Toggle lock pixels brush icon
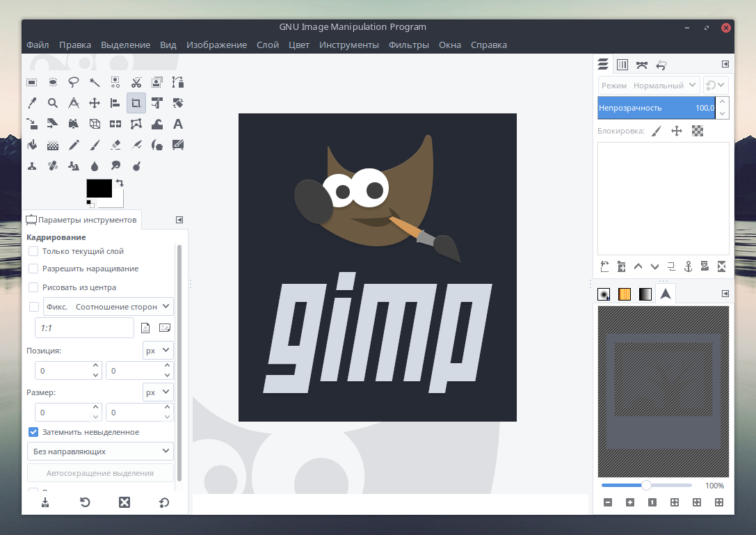Image resolution: width=756 pixels, height=535 pixels. [657, 131]
